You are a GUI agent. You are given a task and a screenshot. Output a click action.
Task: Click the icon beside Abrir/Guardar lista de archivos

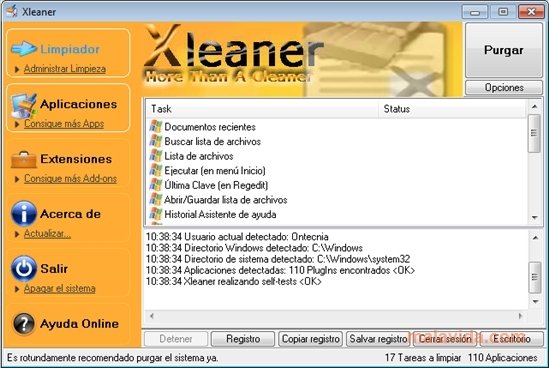156,200
